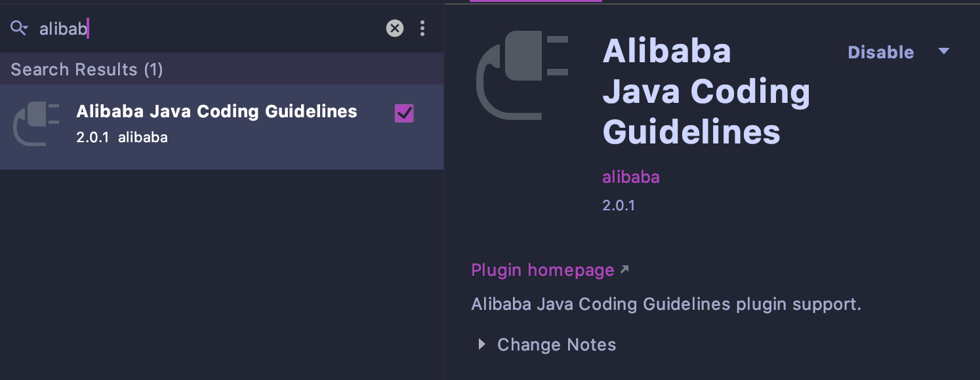Click the large plug icon in the details pane
This screenshot has width=980, height=380.
(x=522, y=75)
